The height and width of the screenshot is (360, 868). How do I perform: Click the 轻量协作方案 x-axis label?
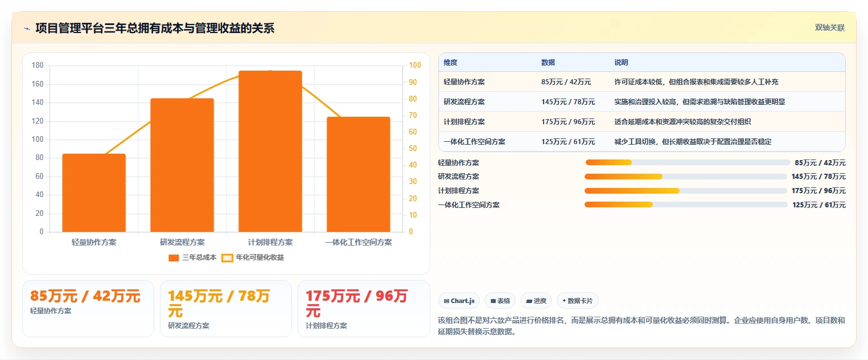click(94, 242)
